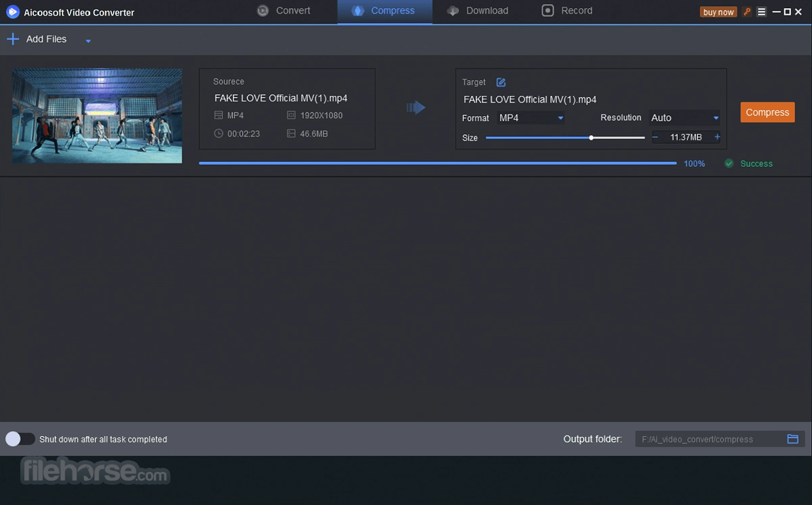Screen dimensions: 812x505
Task: Click the Aicoosoft app logo icon
Action: pyautogui.click(x=12, y=12)
